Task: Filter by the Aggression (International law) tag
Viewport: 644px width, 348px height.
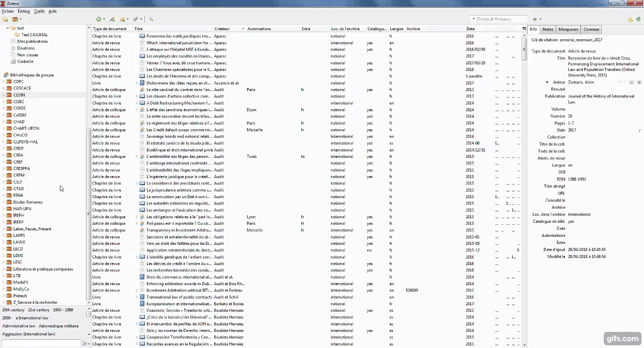Action: click(29, 334)
